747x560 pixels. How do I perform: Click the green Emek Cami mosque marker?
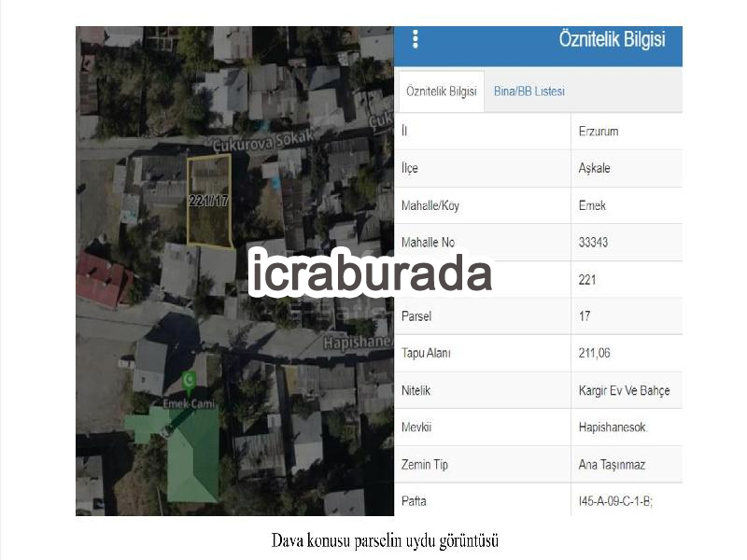[x=190, y=383]
